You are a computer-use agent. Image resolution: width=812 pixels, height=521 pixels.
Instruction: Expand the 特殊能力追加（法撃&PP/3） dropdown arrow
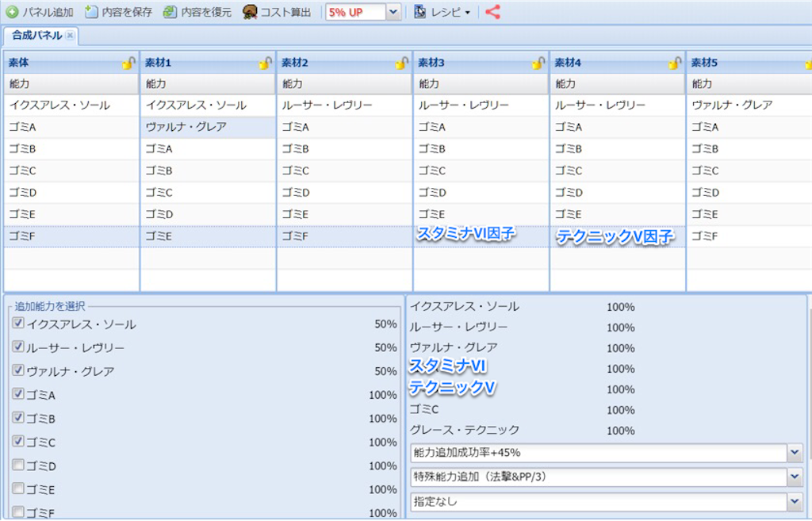[x=795, y=477]
